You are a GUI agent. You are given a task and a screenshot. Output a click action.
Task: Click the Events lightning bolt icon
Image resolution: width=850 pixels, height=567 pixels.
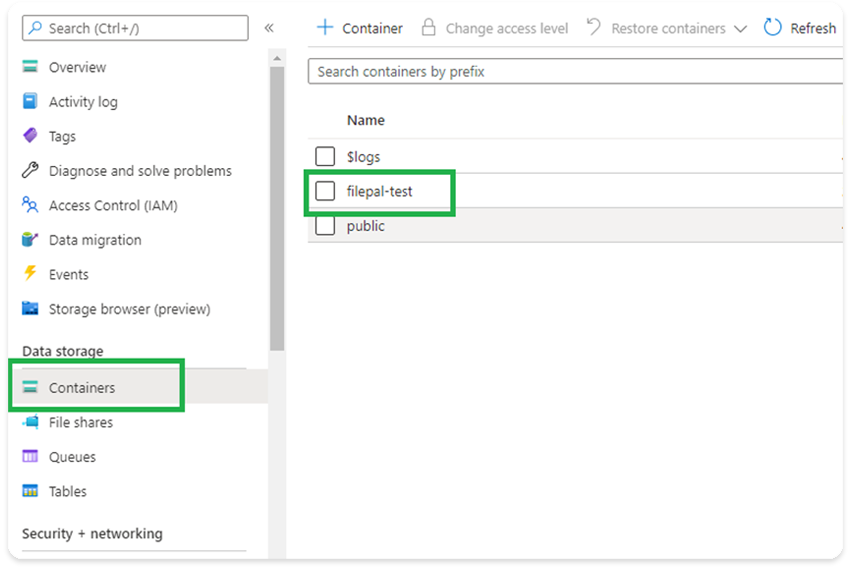[x=30, y=274]
